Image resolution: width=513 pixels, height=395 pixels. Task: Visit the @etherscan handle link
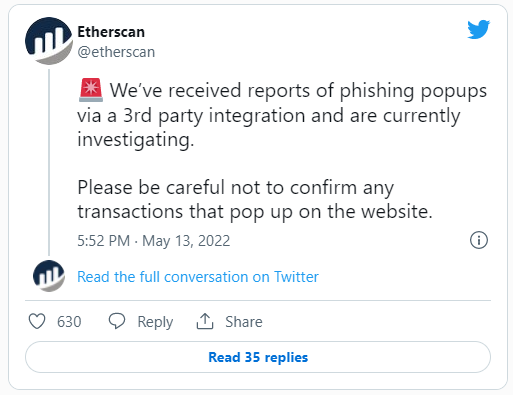pyautogui.click(x=116, y=52)
